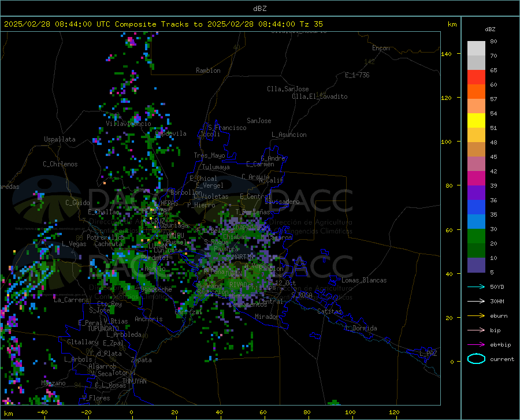Select the yellow 51 dBZ color swatch
Image resolution: width=520 pixels, height=420 pixels.
pos(476,121)
